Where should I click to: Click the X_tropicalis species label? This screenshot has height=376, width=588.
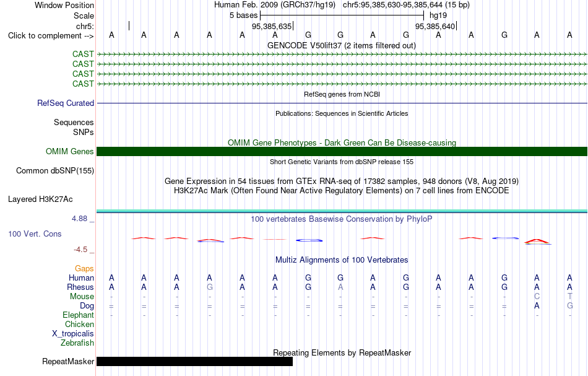tap(73, 334)
